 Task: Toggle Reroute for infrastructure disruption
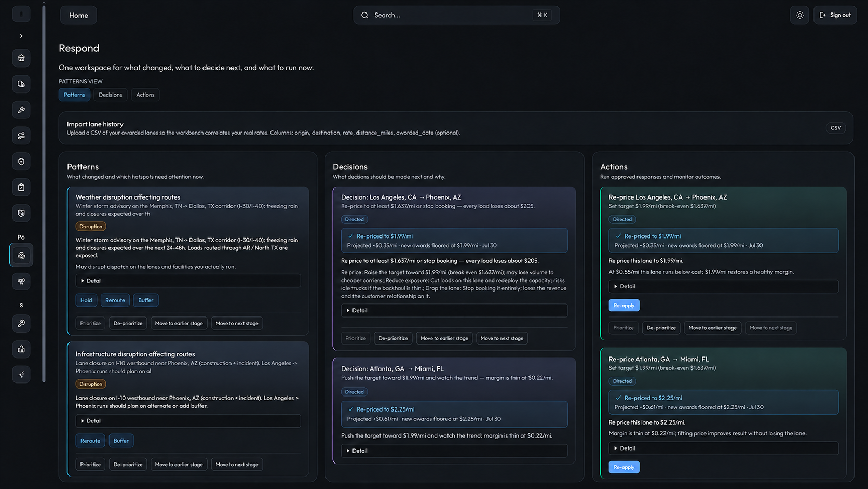[x=90, y=441]
